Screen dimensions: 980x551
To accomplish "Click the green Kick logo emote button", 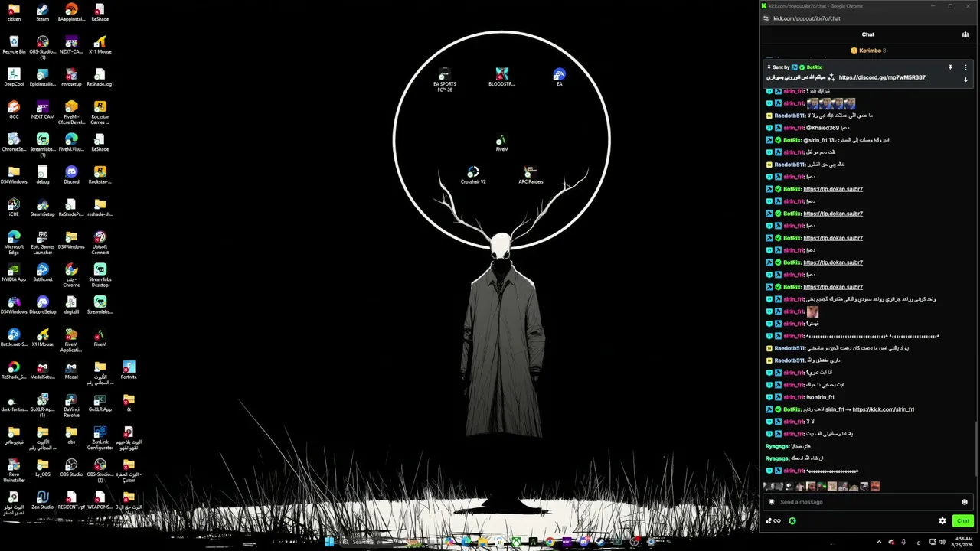I will click(792, 521).
